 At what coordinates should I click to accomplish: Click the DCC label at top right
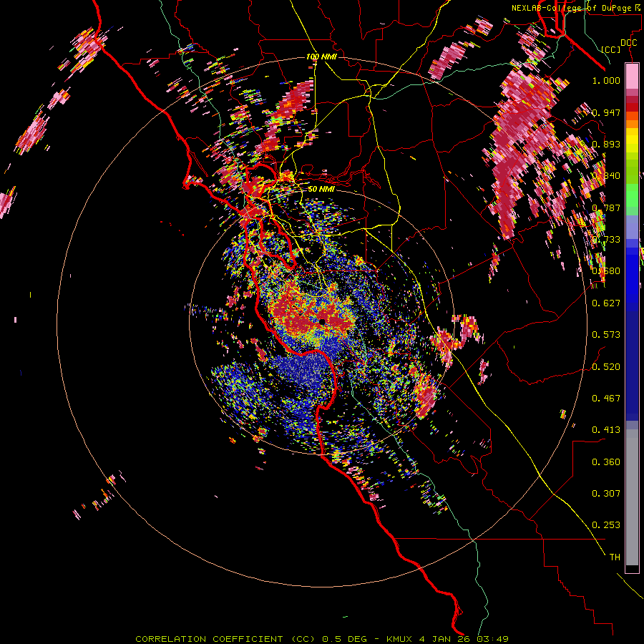click(x=628, y=43)
